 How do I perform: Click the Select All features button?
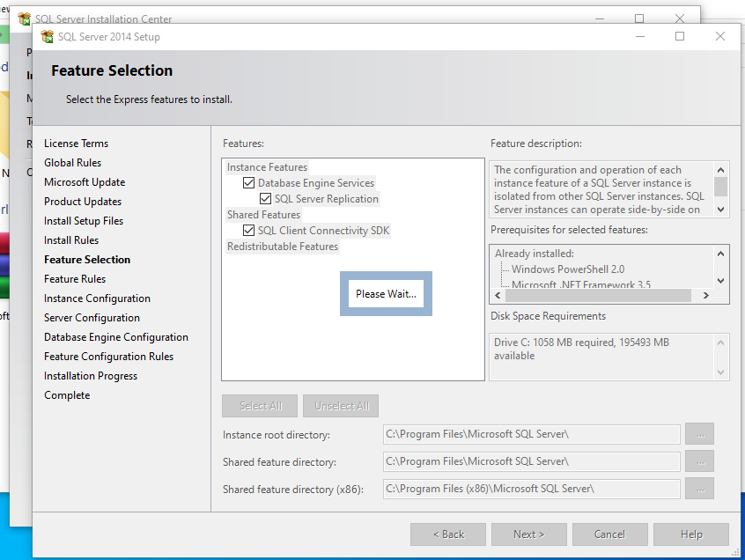pyautogui.click(x=261, y=406)
